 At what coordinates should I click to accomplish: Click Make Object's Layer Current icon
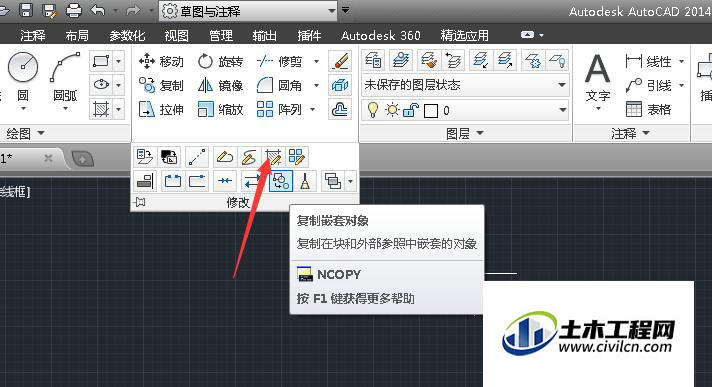[401, 60]
